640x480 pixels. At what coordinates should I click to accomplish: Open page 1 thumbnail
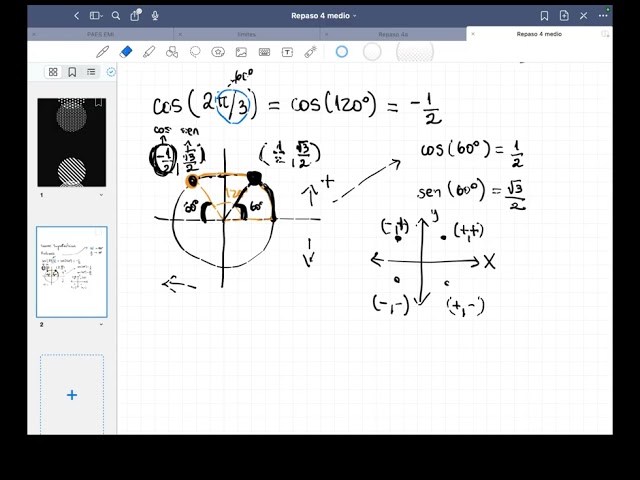pyautogui.click(x=72, y=142)
